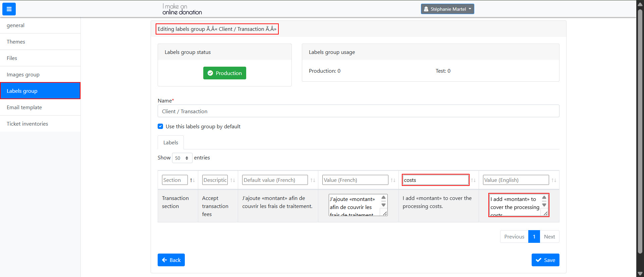This screenshot has width=644, height=277.
Task: Sort by Value (English) column arrows
Action: (x=553, y=180)
